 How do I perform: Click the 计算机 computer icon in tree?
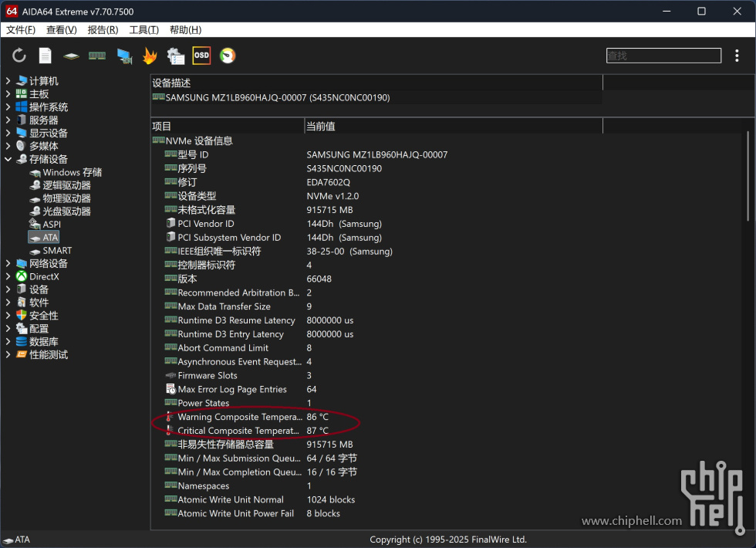[22, 80]
